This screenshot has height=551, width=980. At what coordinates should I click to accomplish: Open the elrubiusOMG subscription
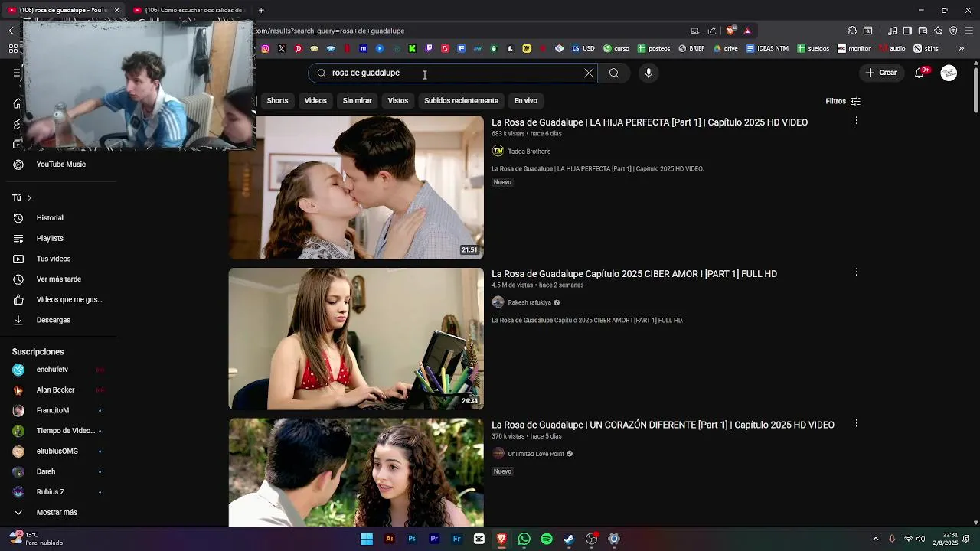click(58, 452)
